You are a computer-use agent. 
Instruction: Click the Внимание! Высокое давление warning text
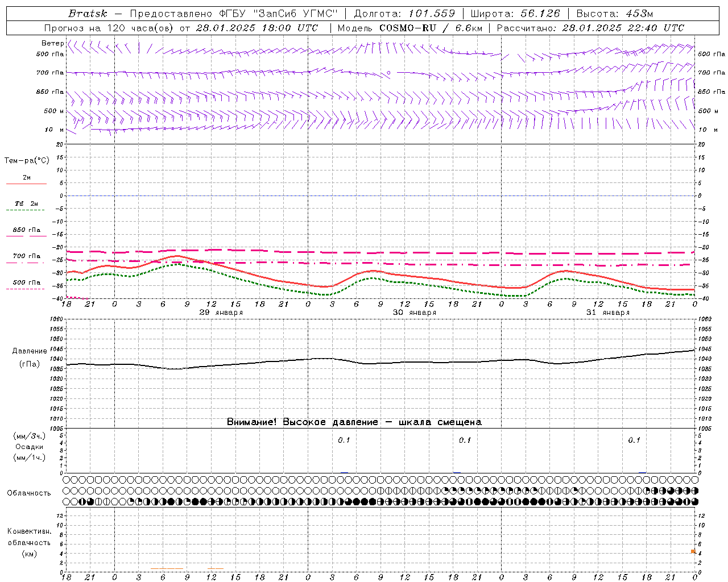[x=354, y=422]
